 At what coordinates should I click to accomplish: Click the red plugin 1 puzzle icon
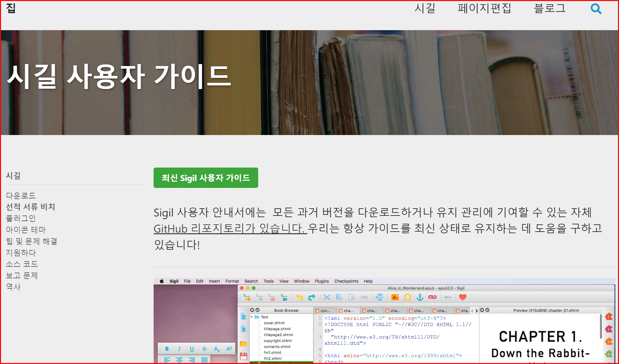609,317
